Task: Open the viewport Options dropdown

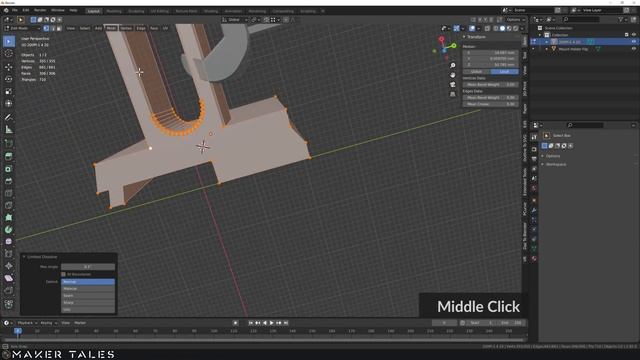Action: click(x=516, y=20)
